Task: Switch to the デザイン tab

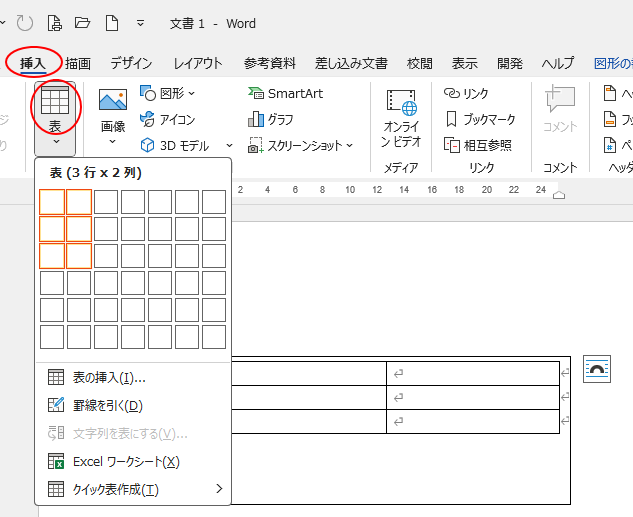Action: [131, 63]
